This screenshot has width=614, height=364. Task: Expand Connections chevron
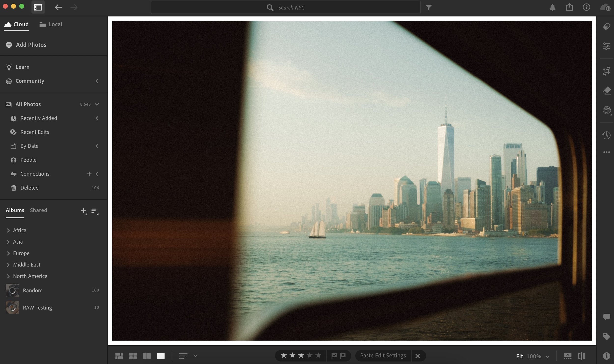97,174
